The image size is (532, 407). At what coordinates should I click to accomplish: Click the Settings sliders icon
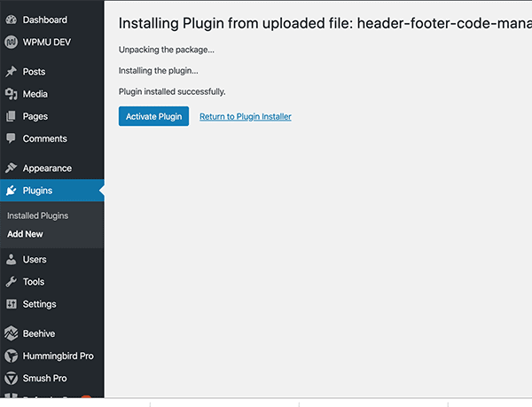[11, 304]
